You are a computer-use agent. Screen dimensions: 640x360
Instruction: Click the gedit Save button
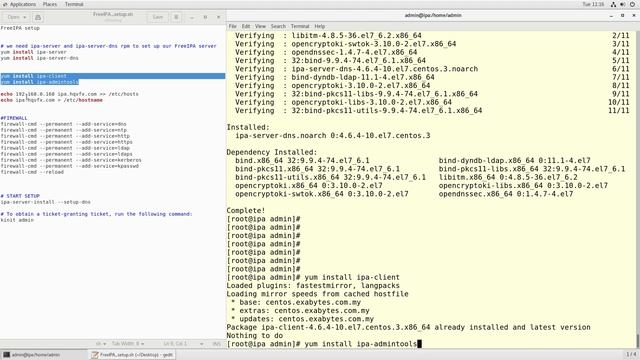tap(158, 17)
